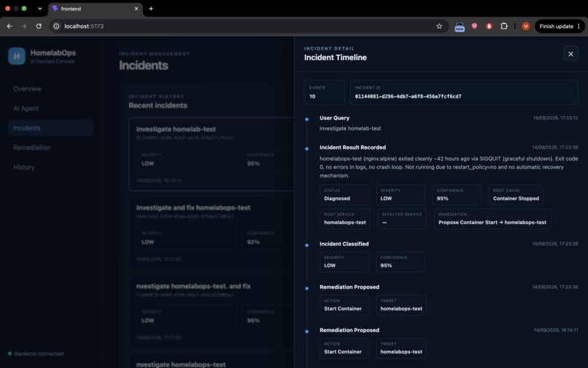Image resolution: width=588 pixels, height=368 pixels.
Task: Click the Events count 10
Action: [312, 96]
